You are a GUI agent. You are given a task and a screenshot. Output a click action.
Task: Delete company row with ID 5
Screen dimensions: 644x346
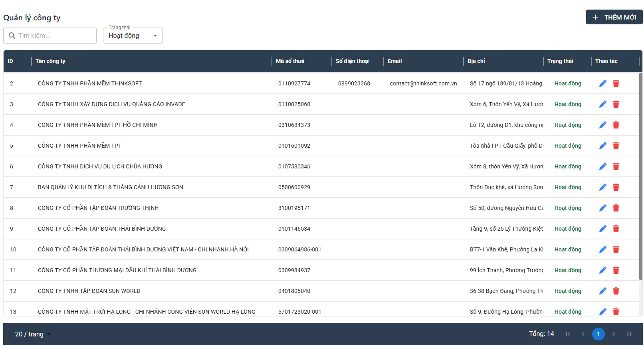pyautogui.click(x=616, y=146)
